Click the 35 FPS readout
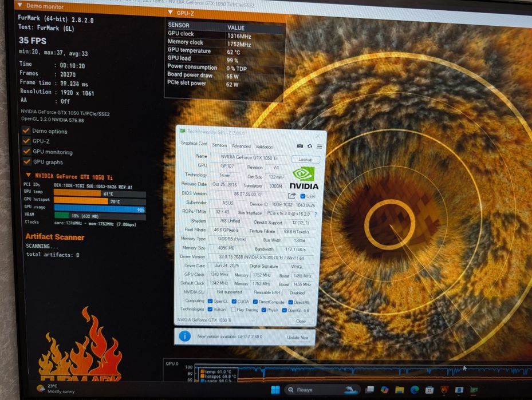532x400 pixels. [33, 41]
